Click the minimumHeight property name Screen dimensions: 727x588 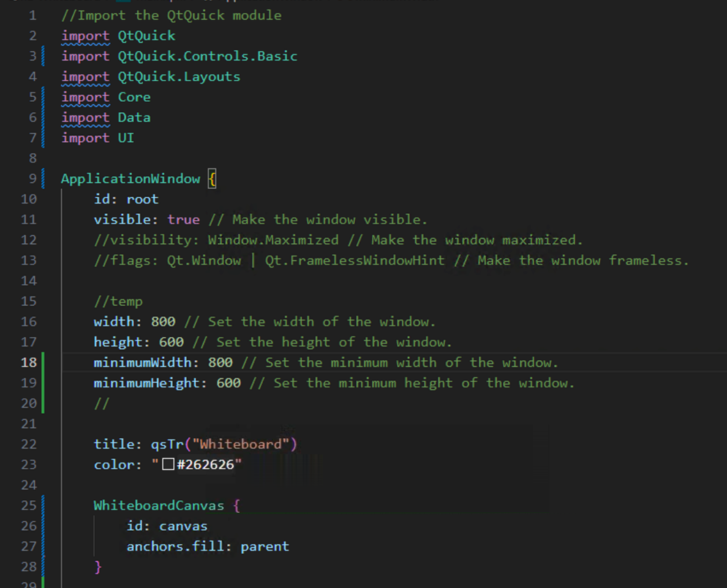[146, 383]
